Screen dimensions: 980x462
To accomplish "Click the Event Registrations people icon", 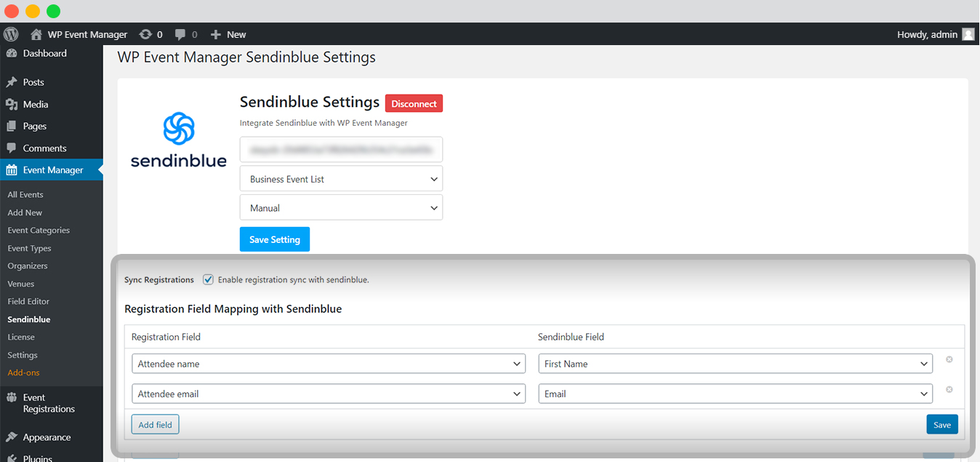I will (x=12, y=397).
